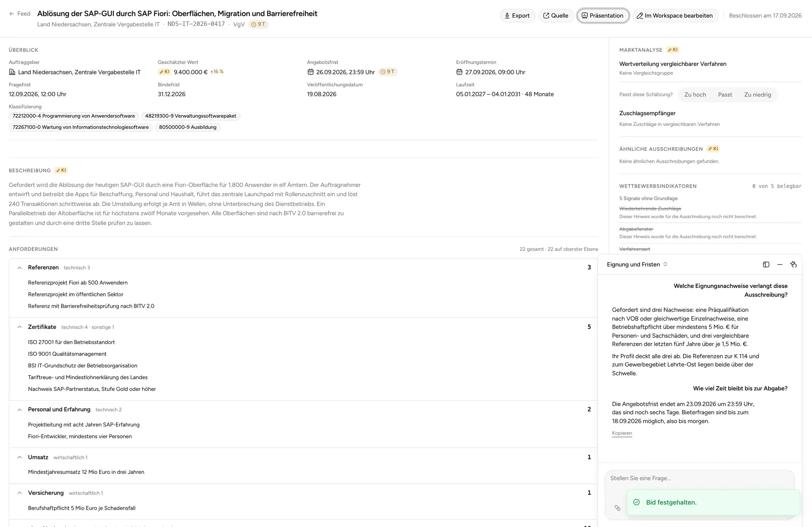Viewport: 812px width, 527px height.
Task: Select requirement ISO 9001 Qualitätsmanagement
Action: tap(67, 354)
